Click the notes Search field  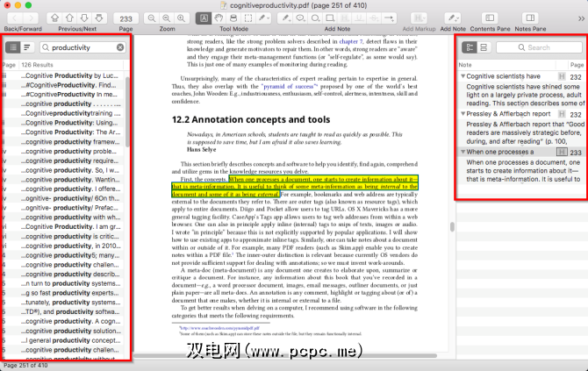(539, 47)
